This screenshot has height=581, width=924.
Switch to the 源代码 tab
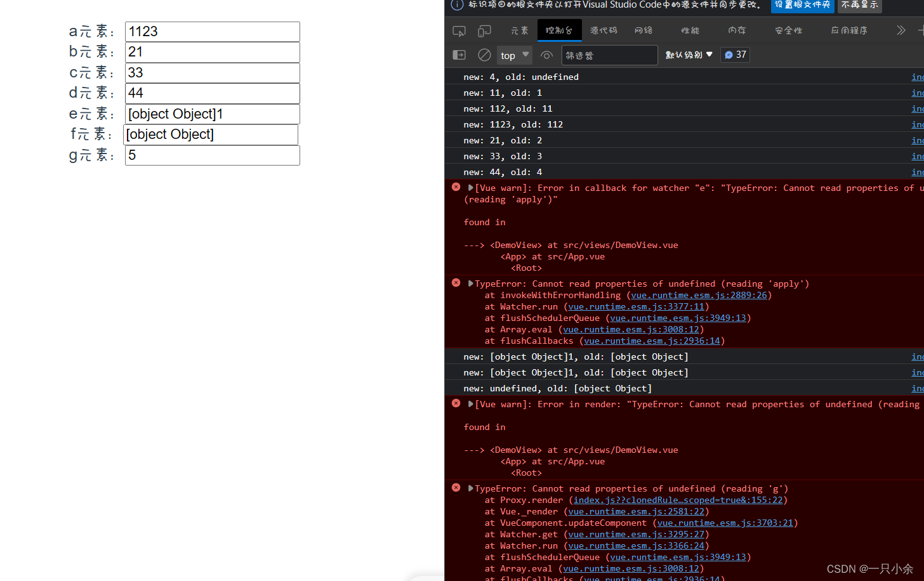click(x=604, y=30)
